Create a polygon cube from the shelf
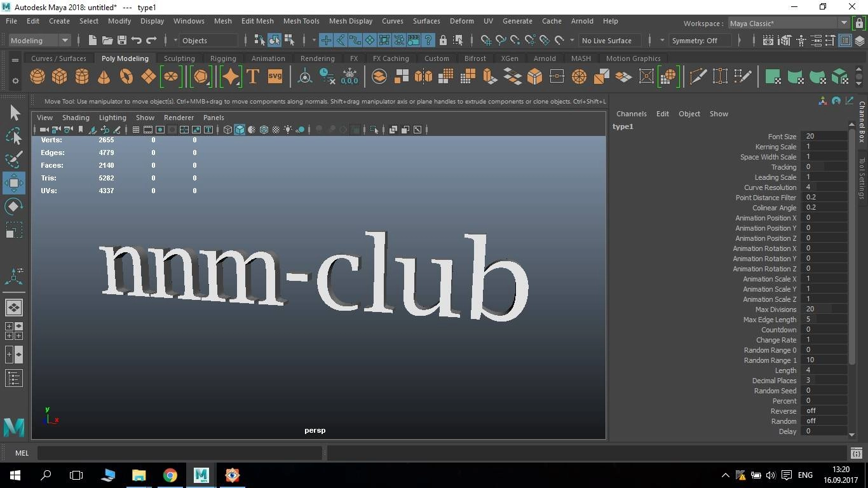 [60, 77]
